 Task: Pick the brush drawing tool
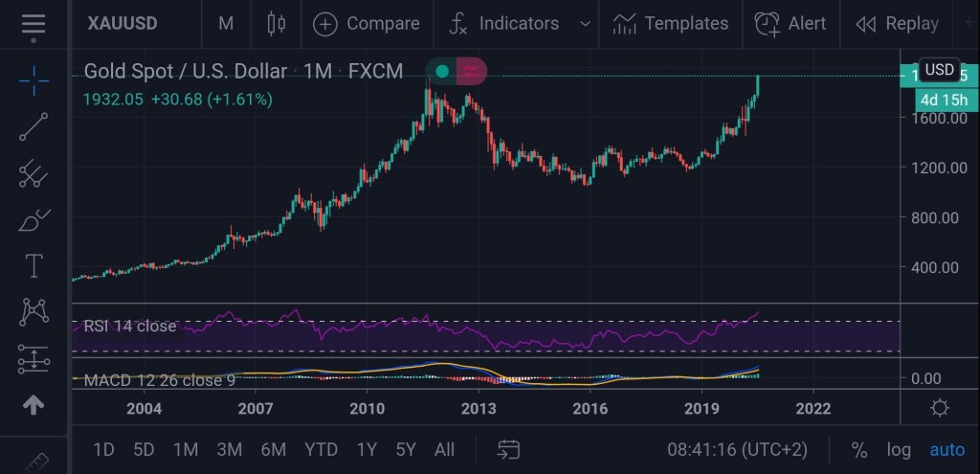(x=33, y=220)
